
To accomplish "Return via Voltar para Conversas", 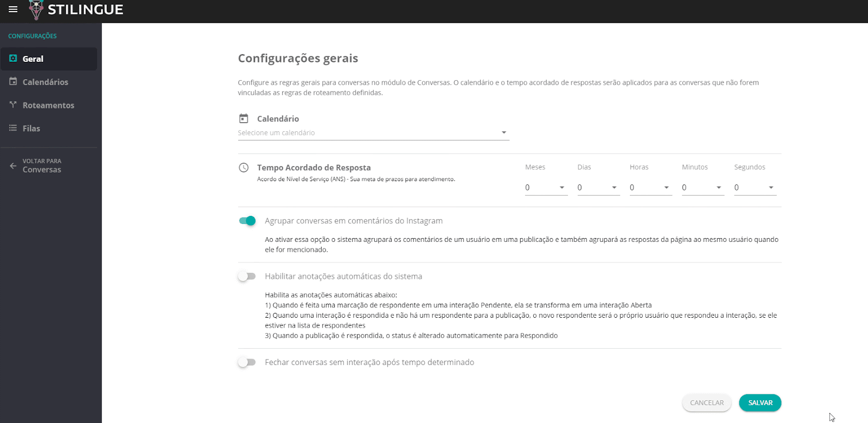I will 49,165.
